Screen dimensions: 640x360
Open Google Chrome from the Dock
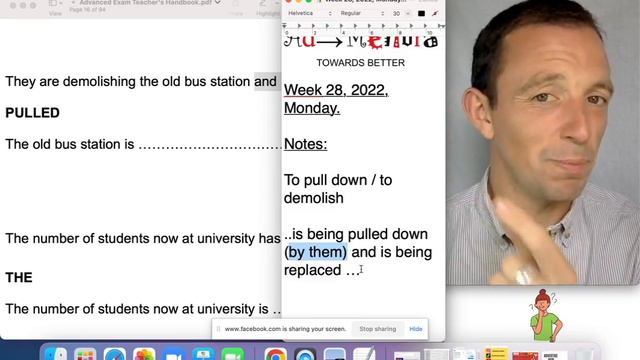(x=276, y=354)
